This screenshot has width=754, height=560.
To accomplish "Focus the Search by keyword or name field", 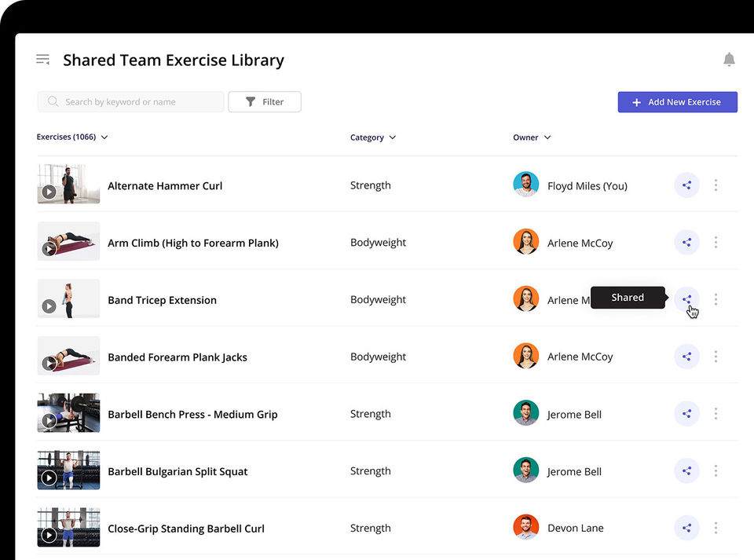I will [131, 102].
